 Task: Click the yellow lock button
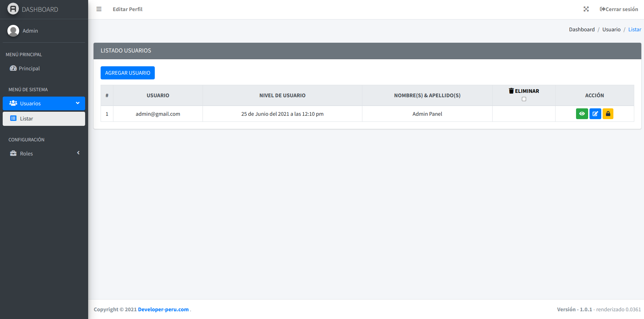(x=608, y=114)
